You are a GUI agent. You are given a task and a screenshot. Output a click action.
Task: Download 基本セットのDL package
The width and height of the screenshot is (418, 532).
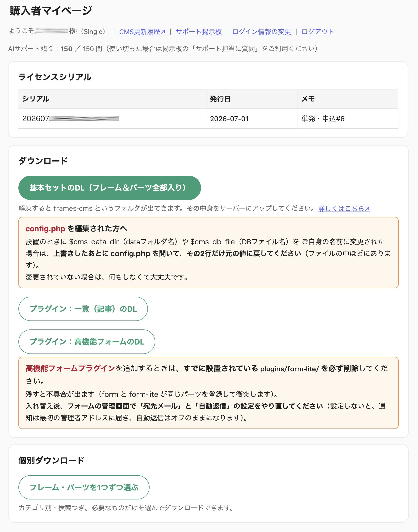[109, 188]
